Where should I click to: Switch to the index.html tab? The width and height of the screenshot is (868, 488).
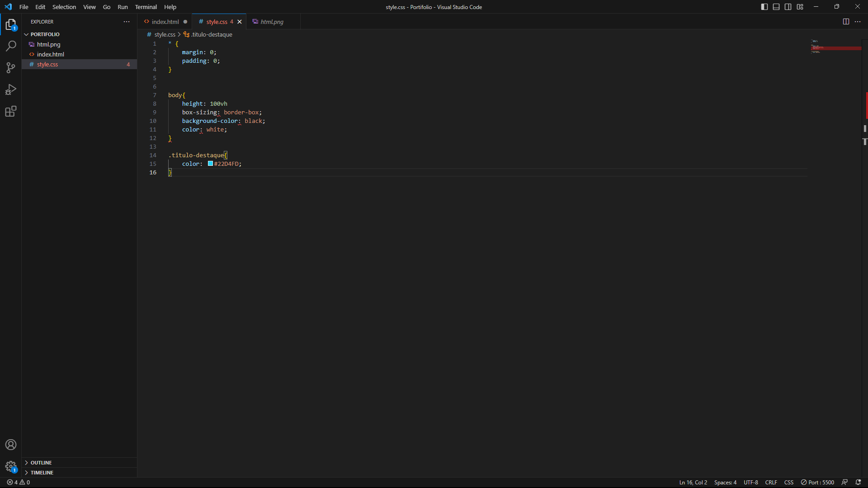pyautogui.click(x=165, y=22)
